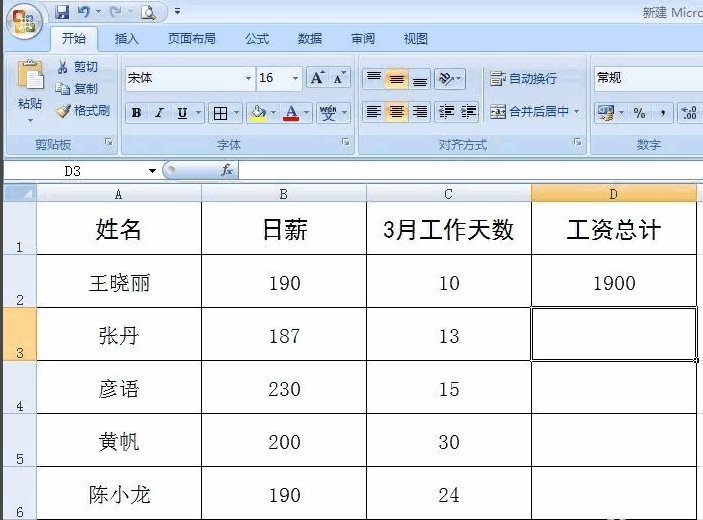Apply red font color

pyautogui.click(x=291, y=113)
